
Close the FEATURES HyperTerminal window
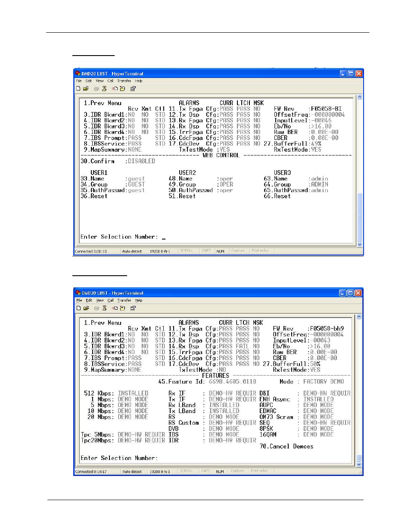pyautogui.click(x=358, y=293)
